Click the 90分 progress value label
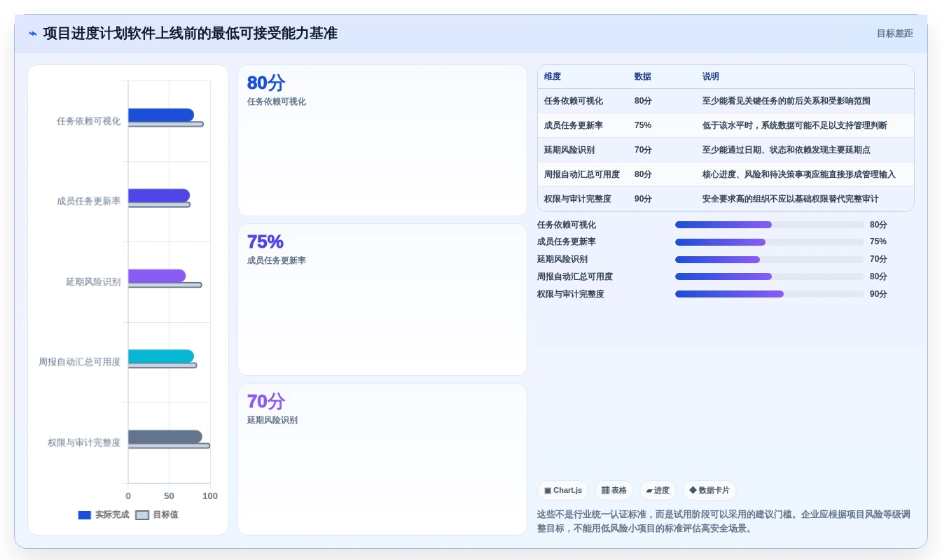The width and height of the screenshot is (942, 560). click(x=878, y=294)
